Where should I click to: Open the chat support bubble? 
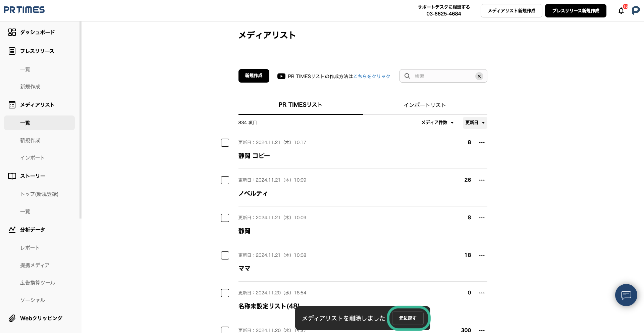[626, 295]
